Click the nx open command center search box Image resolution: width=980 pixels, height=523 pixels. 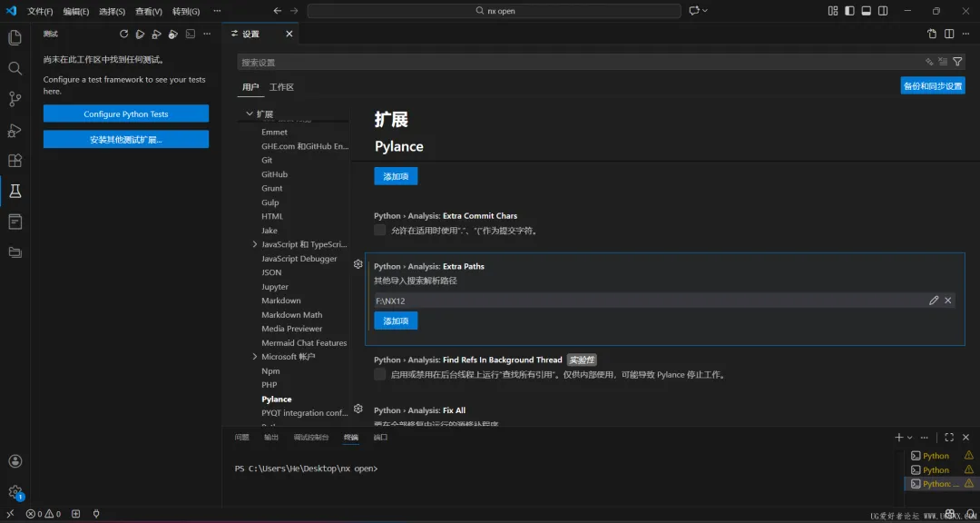point(494,11)
